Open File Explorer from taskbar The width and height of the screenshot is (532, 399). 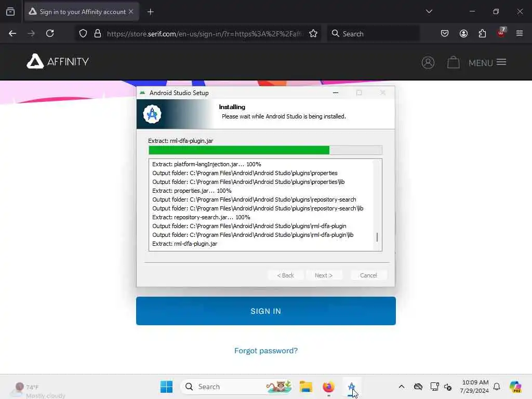[305, 387]
